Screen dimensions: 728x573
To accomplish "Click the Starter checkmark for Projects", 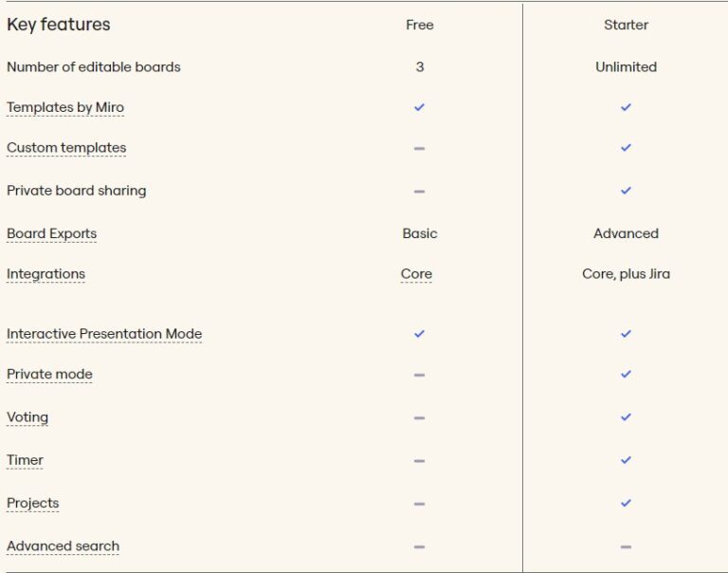I will click(626, 503).
